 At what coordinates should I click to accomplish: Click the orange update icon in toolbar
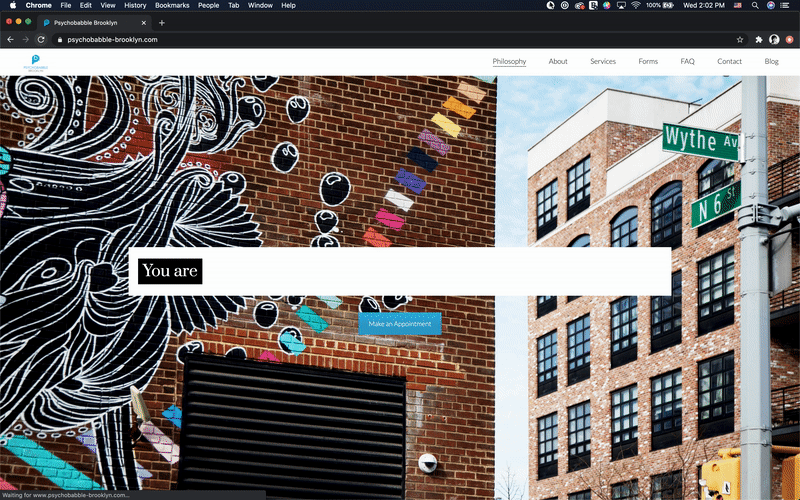click(x=790, y=39)
